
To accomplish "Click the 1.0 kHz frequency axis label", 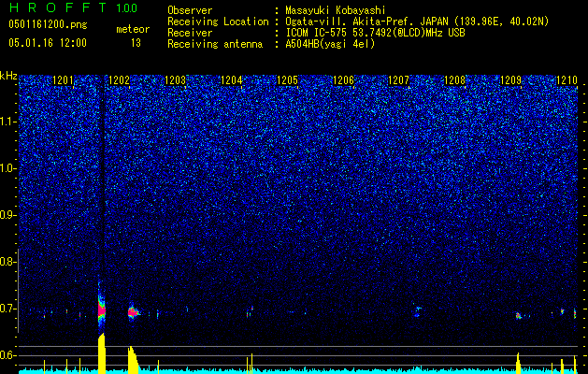I will [x=8, y=168].
